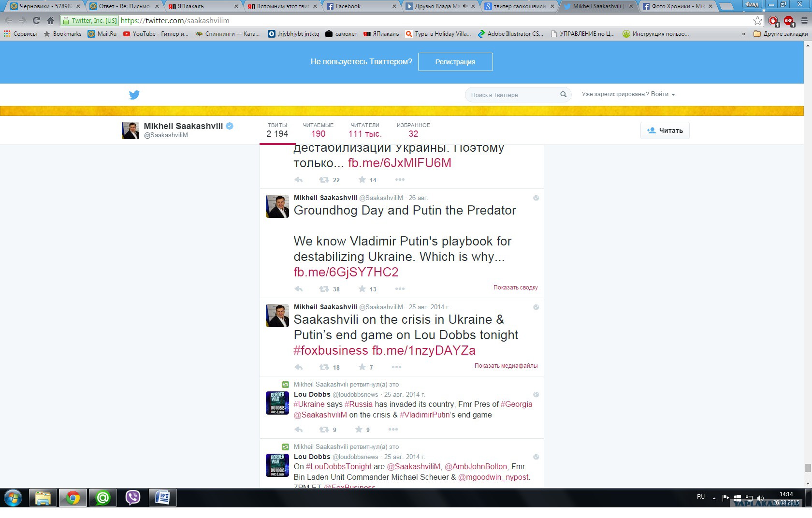The image size is (812, 518).
Task: Open more options on the Groundhog Day tweet
Action: [x=400, y=289]
